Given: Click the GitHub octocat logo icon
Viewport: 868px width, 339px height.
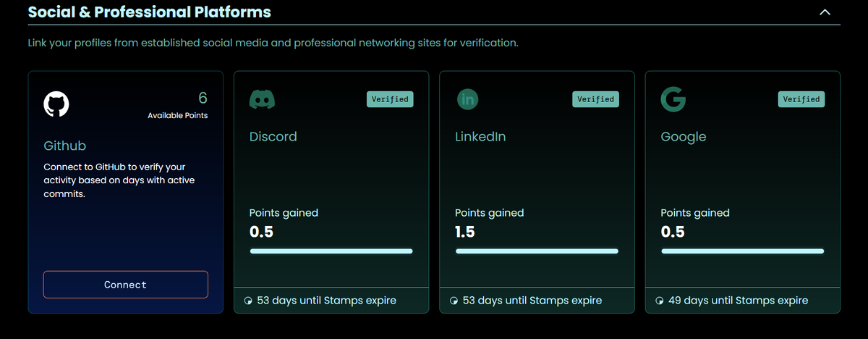Looking at the screenshot, I should [x=56, y=104].
